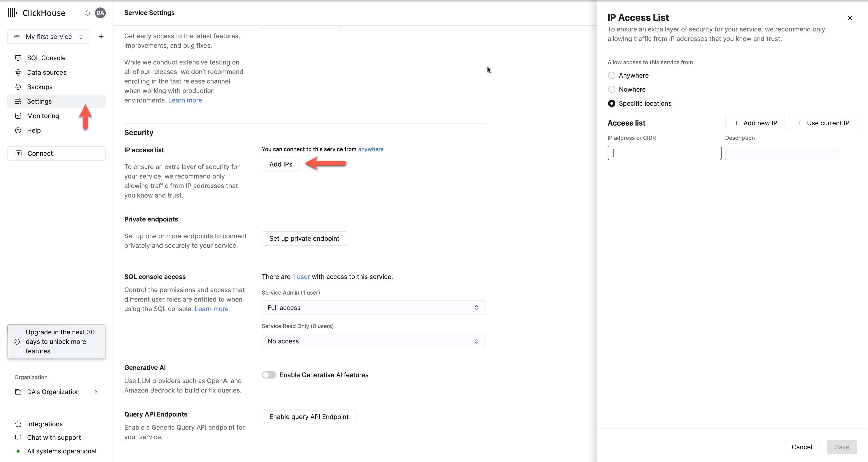Click Add IPs button

click(x=281, y=164)
